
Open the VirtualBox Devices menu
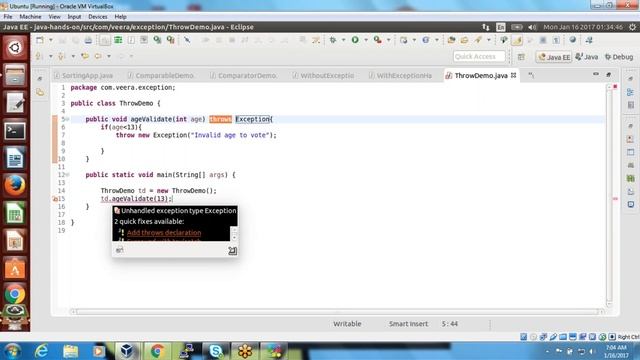tap(98, 17)
